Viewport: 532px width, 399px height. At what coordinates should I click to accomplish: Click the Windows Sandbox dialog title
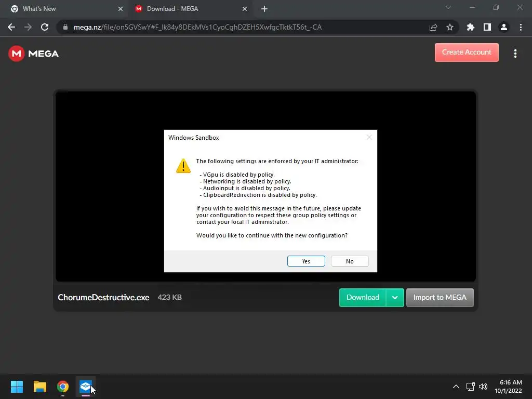193,137
